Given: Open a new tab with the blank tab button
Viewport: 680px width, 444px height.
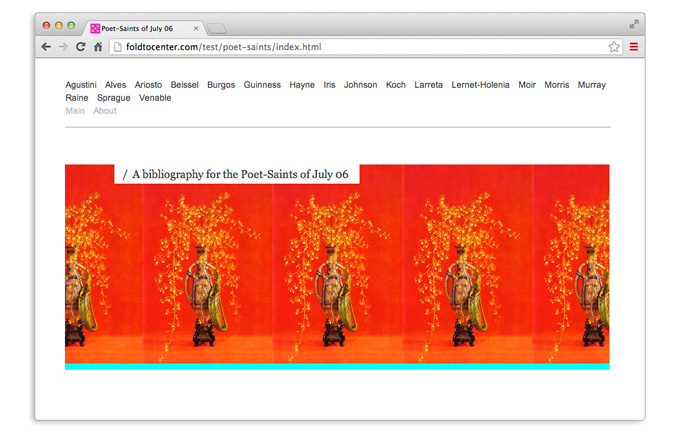Looking at the screenshot, I should 216,29.
